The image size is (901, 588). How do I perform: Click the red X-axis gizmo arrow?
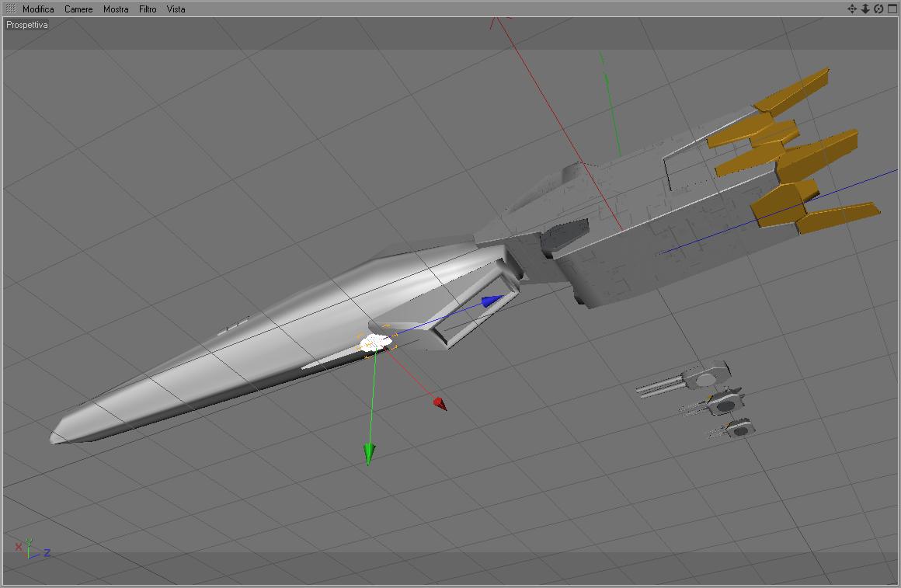(x=440, y=403)
